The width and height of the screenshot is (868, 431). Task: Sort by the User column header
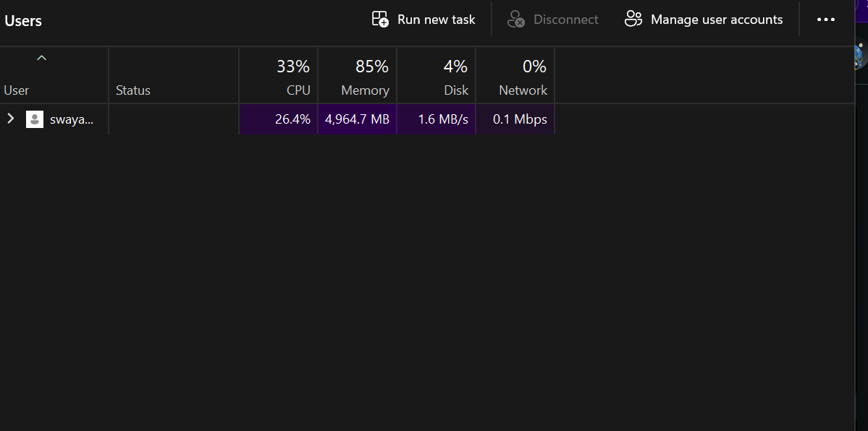pyautogui.click(x=54, y=75)
